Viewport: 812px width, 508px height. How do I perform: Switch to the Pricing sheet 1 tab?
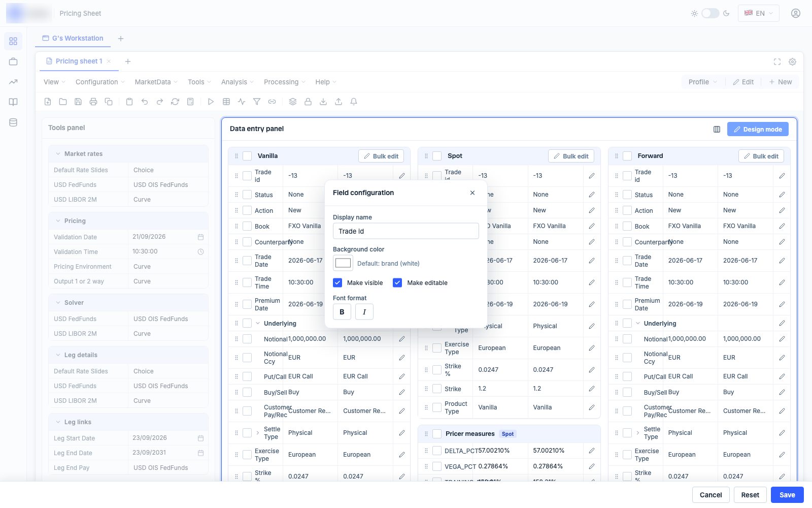click(x=79, y=61)
